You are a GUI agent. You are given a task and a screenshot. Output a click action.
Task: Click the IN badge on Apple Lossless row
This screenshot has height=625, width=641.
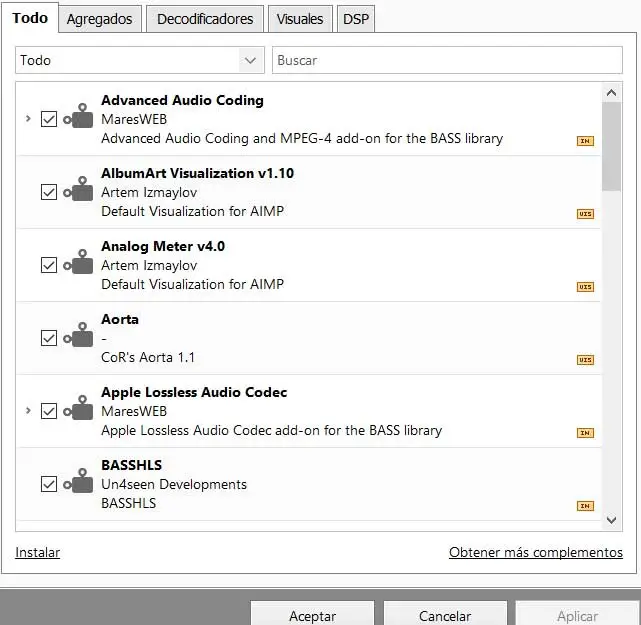[x=585, y=433]
